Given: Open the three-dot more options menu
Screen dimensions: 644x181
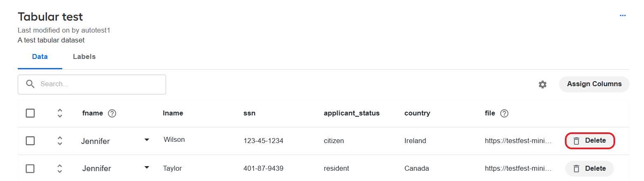Looking at the screenshot, I should (x=623, y=16).
